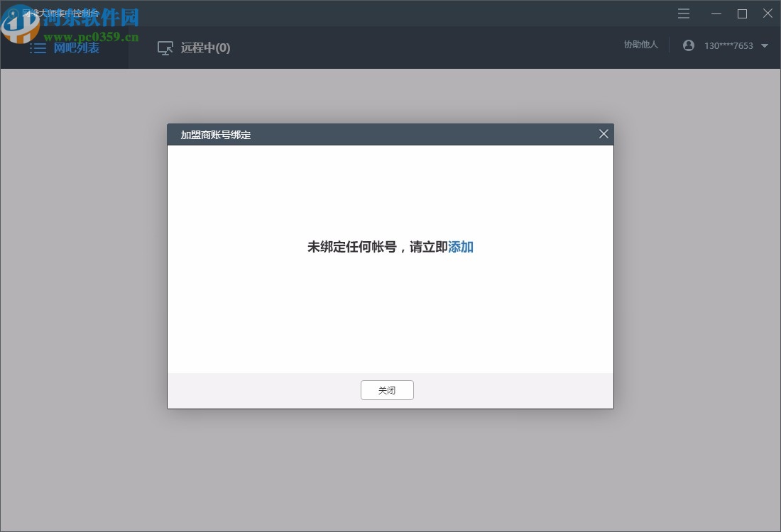Click the maximize icon in the title bar
Screen dimensions: 781x532
[x=742, y=13]
